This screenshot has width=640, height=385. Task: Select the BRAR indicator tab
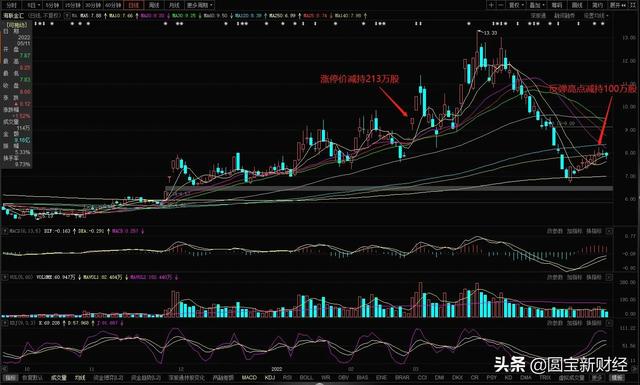pyautogui.click(x=402, y=378)
